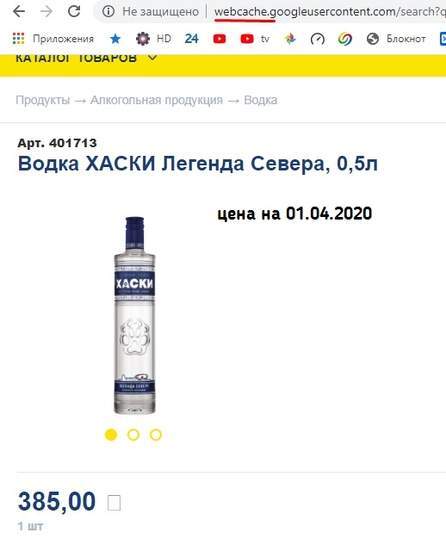This screenshot has height=545, width=446.
Task: Open the 24 bookmark
Action: pos(192,39)
